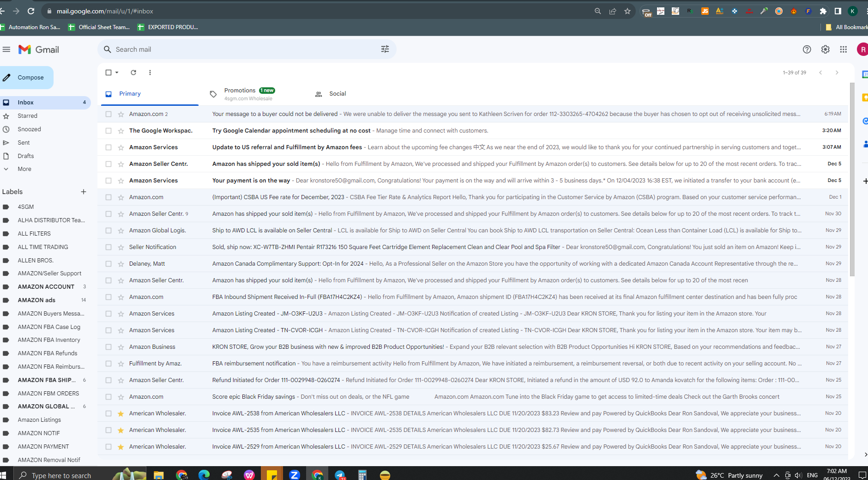The height and width of the screenshot is (480, 868).
Task: Select the Amazon Business email checkbox
Action: (108, 347)
